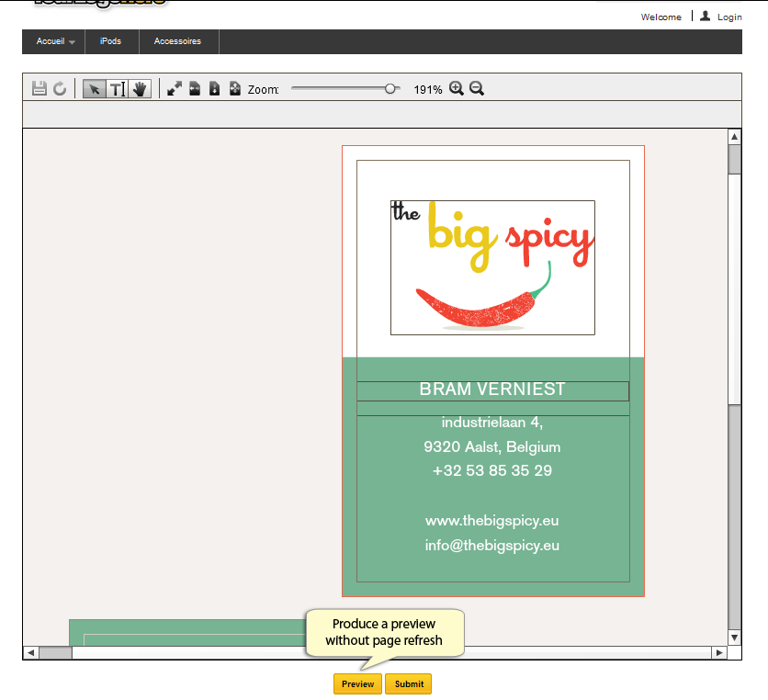Click the horizontal scrollbar left arrow
This screenshot has width=768, height=700.
(x=31, y=652)
